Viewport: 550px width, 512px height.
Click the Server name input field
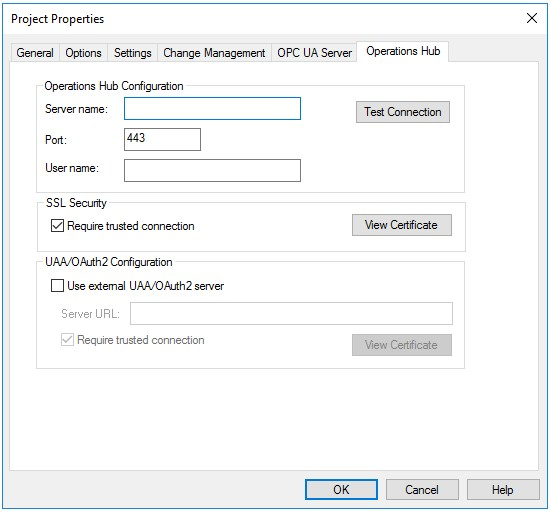[x=212, y=108]
